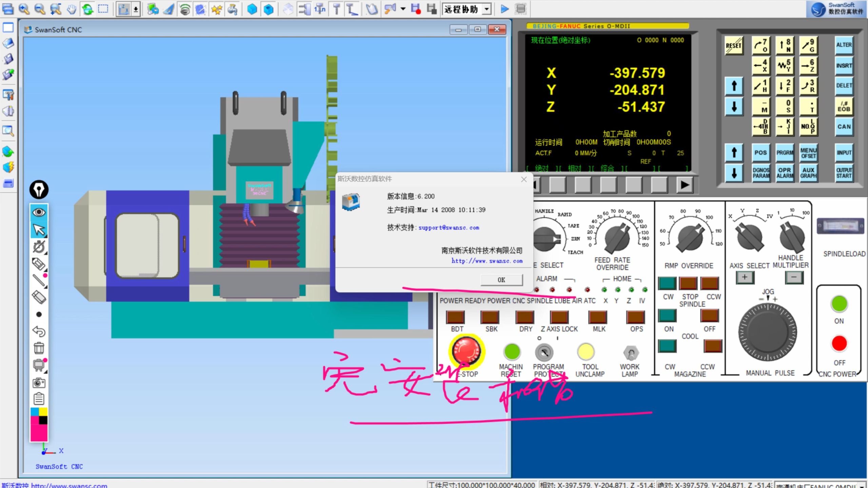Open the 远程协助 dropdown
Image resolution: width=868 pixels, height=488 pixels.
pos(487,9)
